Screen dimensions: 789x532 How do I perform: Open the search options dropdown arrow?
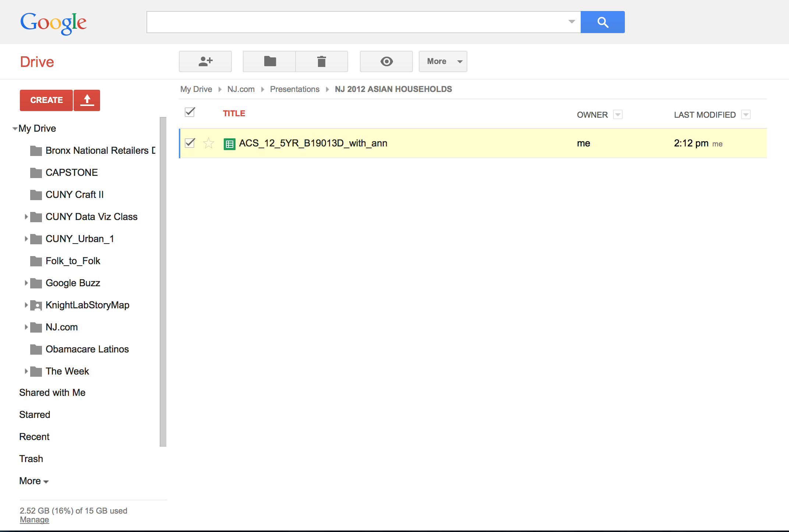click(572, 22)
